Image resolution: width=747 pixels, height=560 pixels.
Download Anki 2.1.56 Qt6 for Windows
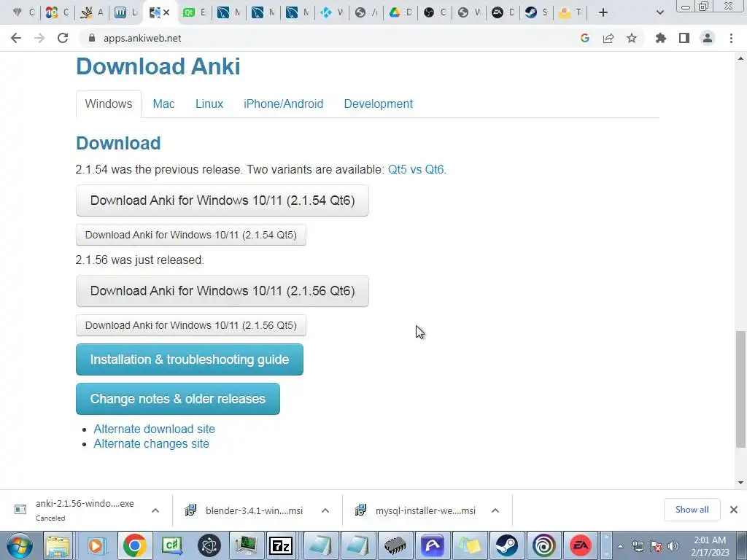coord(222,291)
